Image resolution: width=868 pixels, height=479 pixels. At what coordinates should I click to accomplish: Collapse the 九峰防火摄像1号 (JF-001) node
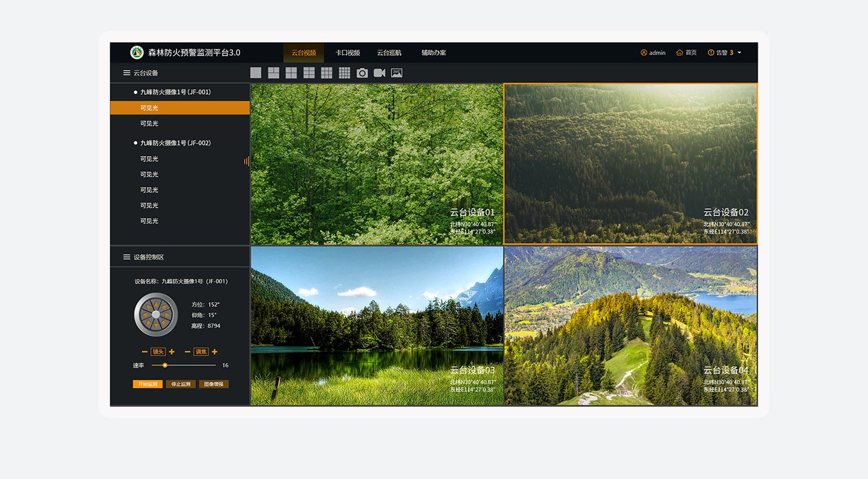coord(172,92)
